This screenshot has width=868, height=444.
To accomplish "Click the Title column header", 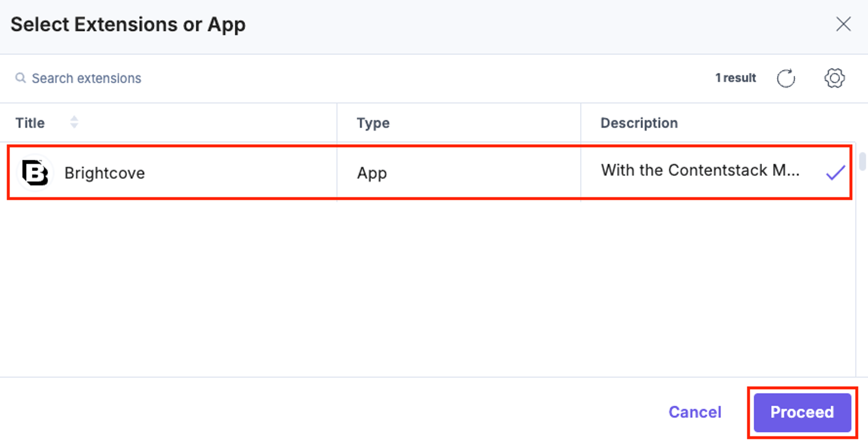I will (30, 123).
